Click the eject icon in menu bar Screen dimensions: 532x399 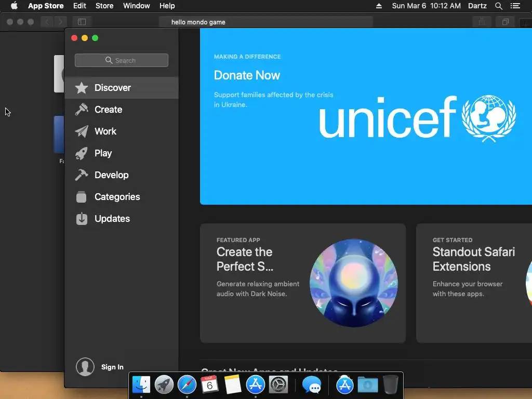pyautogui.click(x=379, y=6)
